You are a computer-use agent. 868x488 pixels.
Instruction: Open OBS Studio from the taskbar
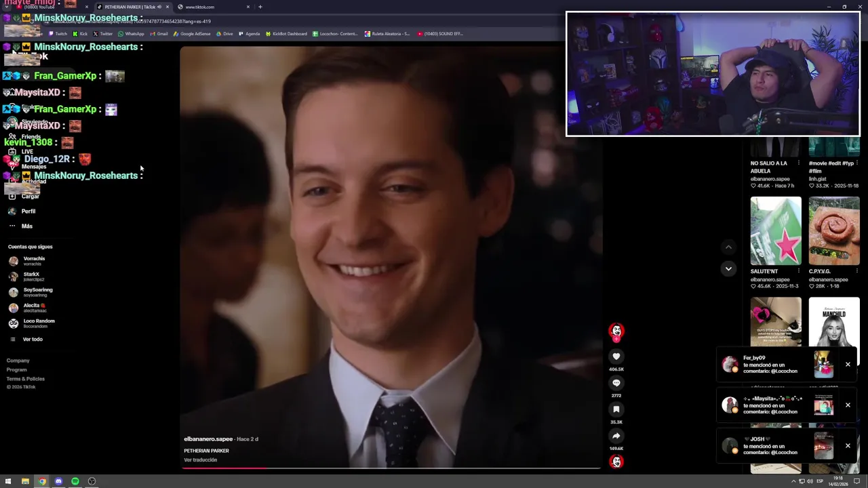click(x=92, y=481)
